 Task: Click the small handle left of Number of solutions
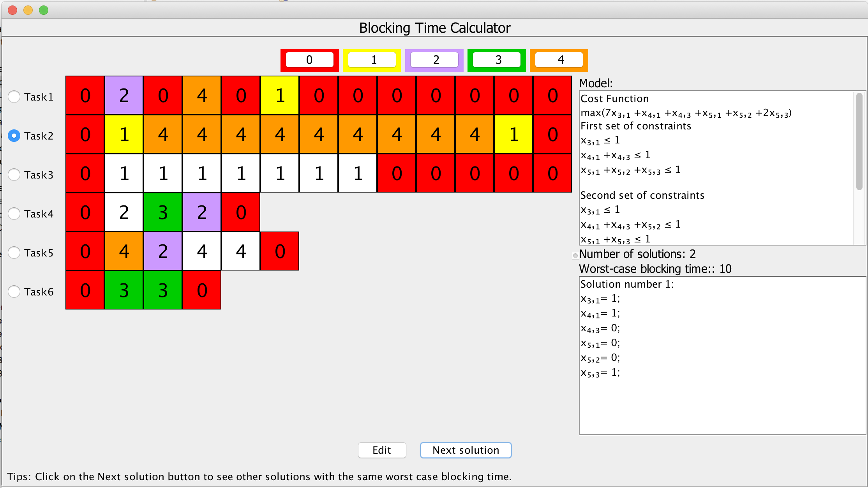pos(575,256)
